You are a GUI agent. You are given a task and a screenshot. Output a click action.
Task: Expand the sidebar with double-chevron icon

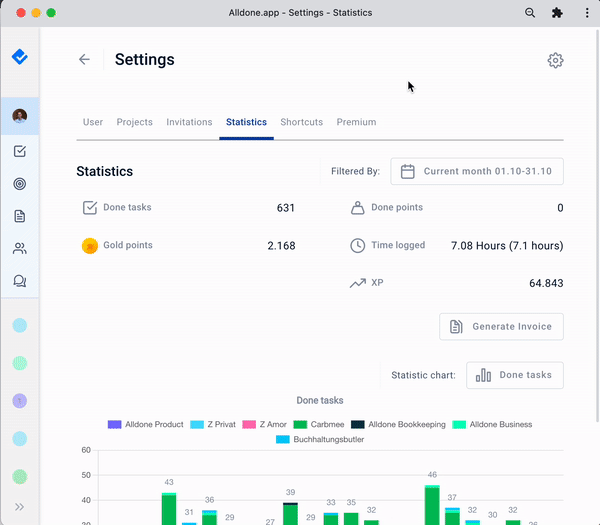(20, 507)
